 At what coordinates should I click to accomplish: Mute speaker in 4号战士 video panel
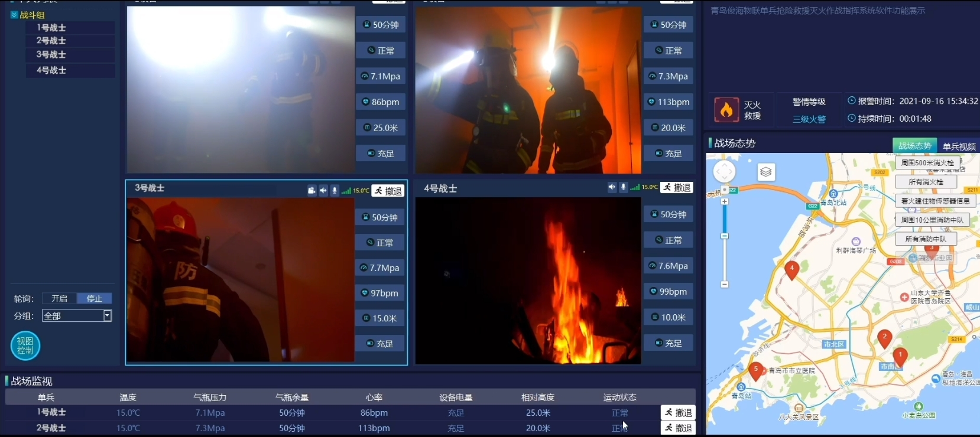[612, 187]
